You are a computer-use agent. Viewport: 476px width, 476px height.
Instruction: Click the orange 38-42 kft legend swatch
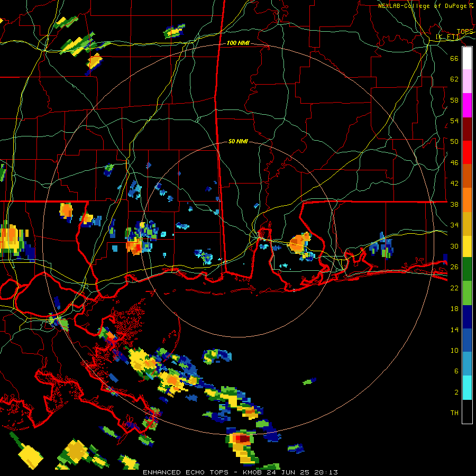point(467,200)
